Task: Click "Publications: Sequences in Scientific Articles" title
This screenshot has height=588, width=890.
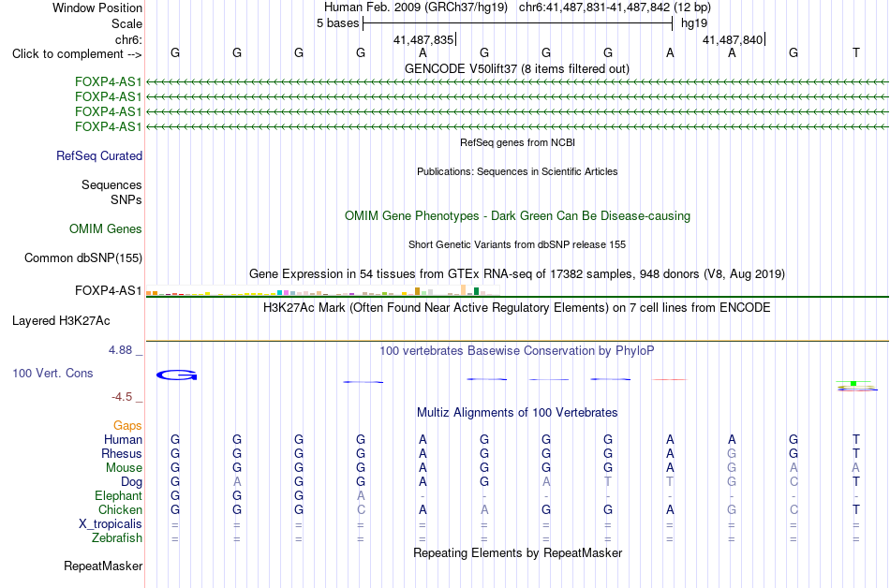Action: coord(517,171)
